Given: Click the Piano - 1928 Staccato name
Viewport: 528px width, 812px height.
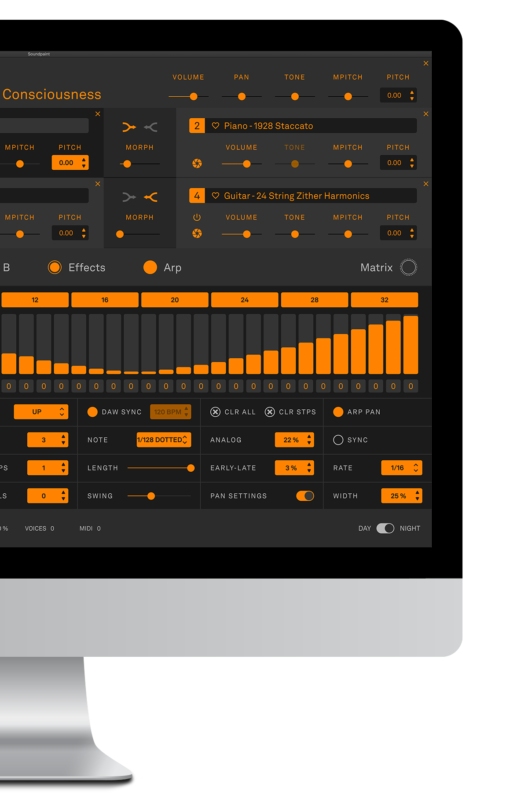Looking at the screenshot, I should click(268, 126).
